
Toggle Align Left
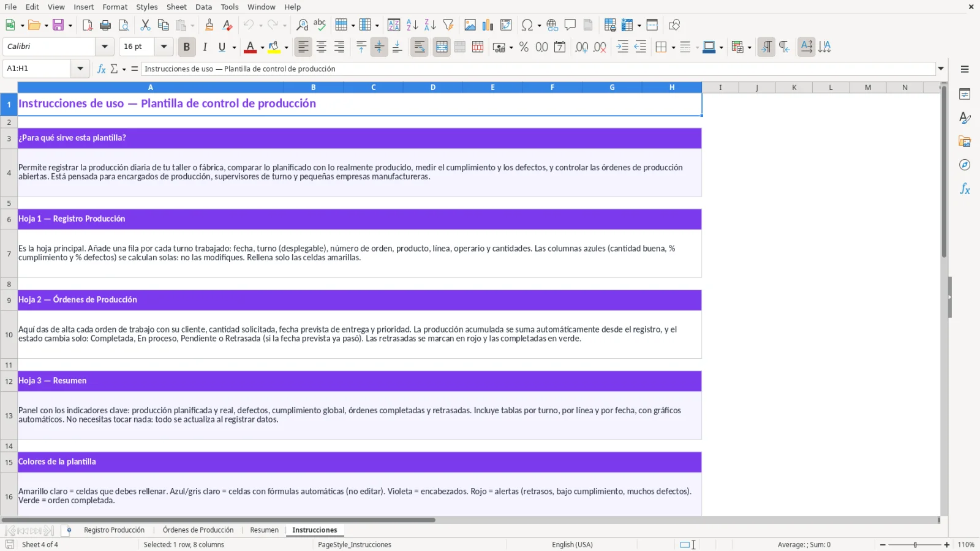pos(303,47)
